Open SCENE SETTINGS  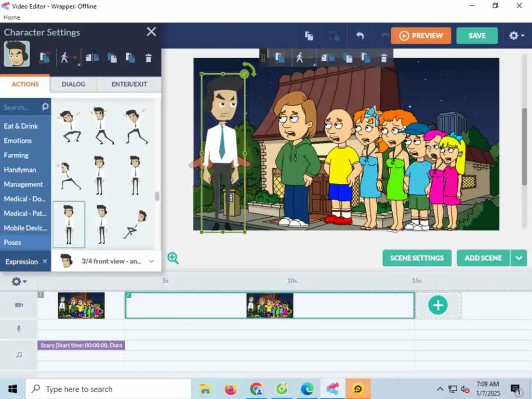(417, 258)
